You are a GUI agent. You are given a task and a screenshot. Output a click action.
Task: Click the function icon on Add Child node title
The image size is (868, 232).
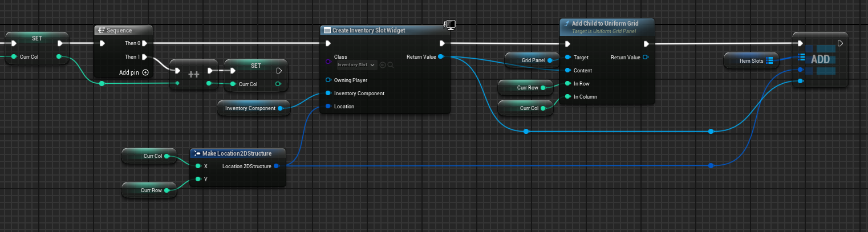click(567, 23)
